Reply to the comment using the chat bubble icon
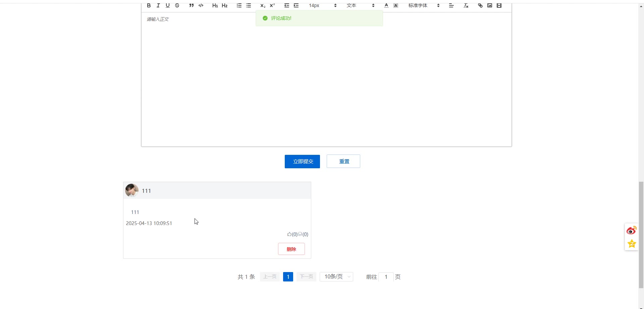The image size is (644, 309). (300, 234)
